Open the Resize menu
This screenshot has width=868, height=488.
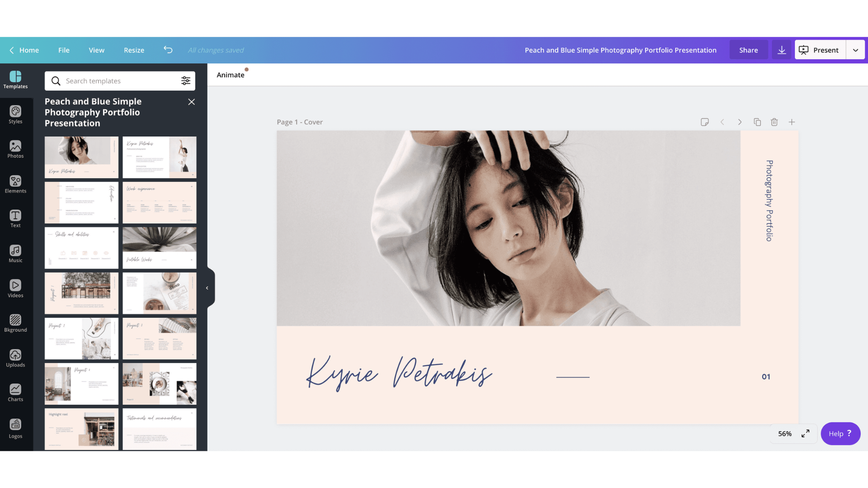[x=134, y=50]
